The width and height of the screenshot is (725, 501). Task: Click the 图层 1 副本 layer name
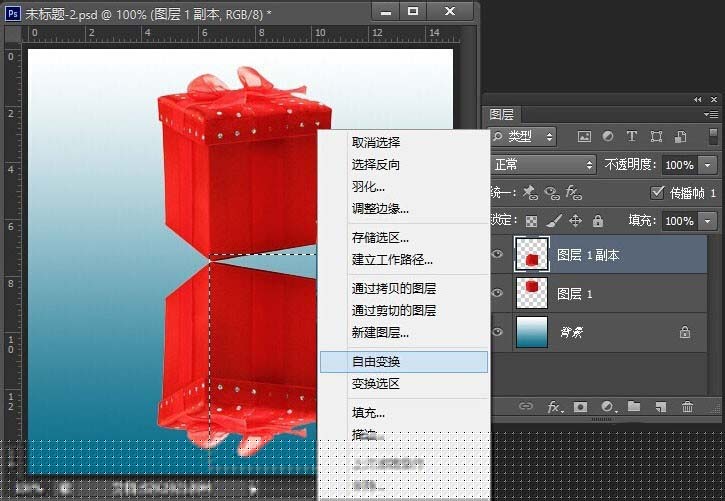tap(588, 255)
